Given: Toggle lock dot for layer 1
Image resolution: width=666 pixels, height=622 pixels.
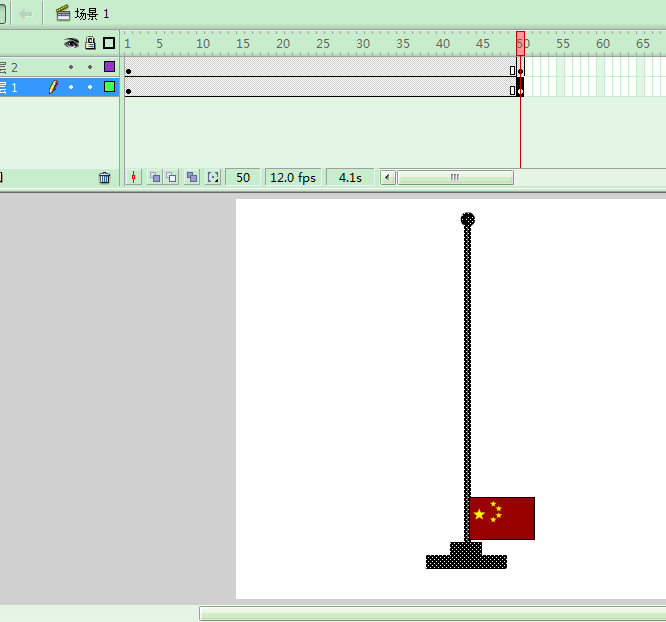Looking at the screenshot, I should click(90, 87).
